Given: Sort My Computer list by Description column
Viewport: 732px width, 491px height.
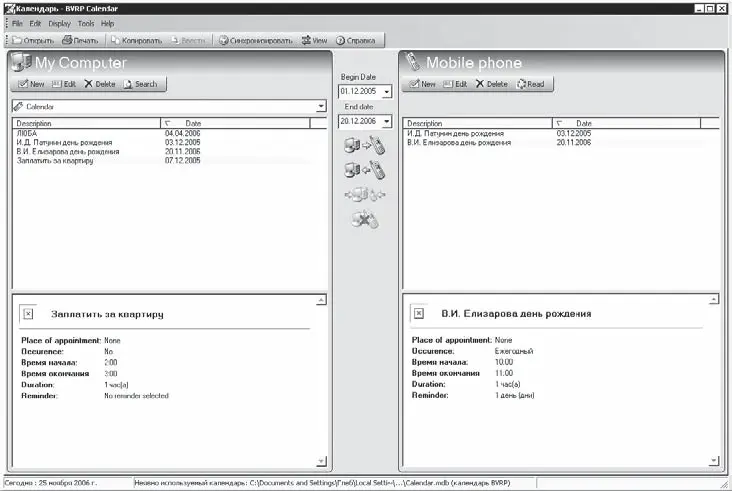Looking at the screenshot, I should click(85, 123).
